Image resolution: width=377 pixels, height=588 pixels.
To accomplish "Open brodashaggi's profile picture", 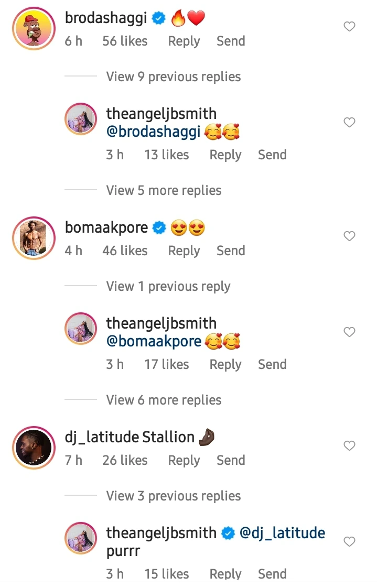I will (34, 28).
